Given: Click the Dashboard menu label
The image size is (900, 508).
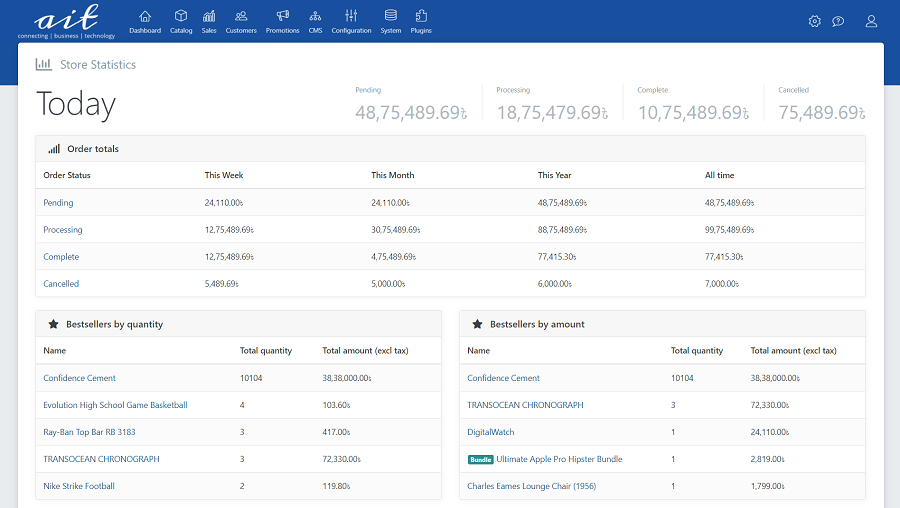Looking at the screenshot, I should click(x=145, y=30).
